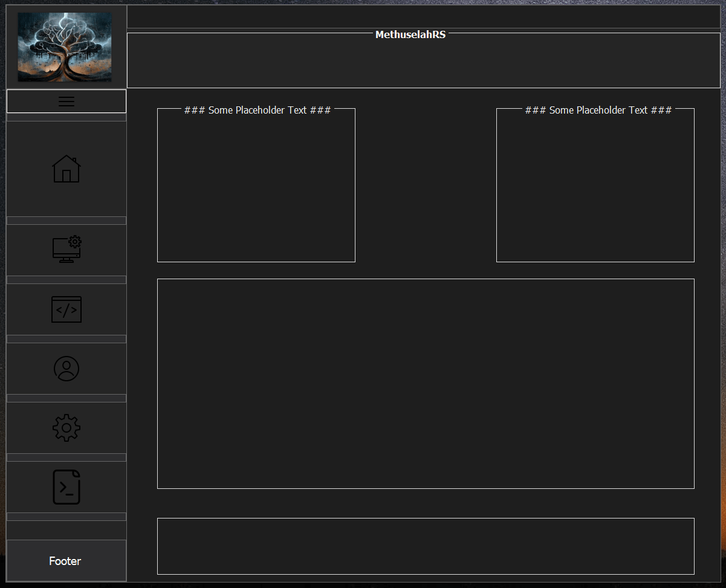This screenshot has width=726, height=588.
Task: Click inside the left placeholder panel
Action: tap(256, 187)
